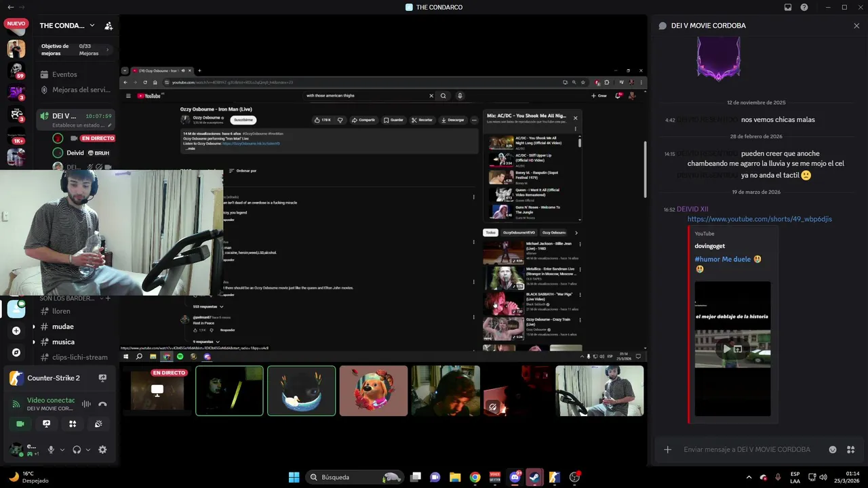Open volume control in system tray
This screenshot has width=868, height=488.
823,477
